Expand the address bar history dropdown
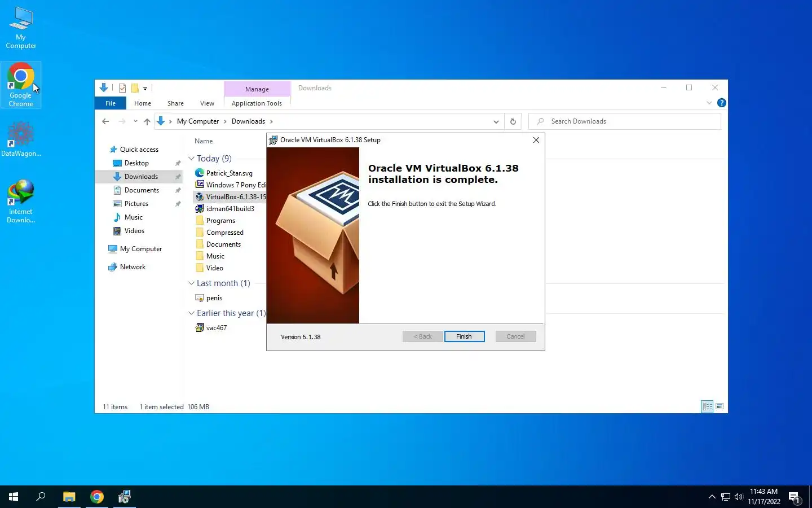The height and width of the screenshot is (508, 812). [496, 121]
